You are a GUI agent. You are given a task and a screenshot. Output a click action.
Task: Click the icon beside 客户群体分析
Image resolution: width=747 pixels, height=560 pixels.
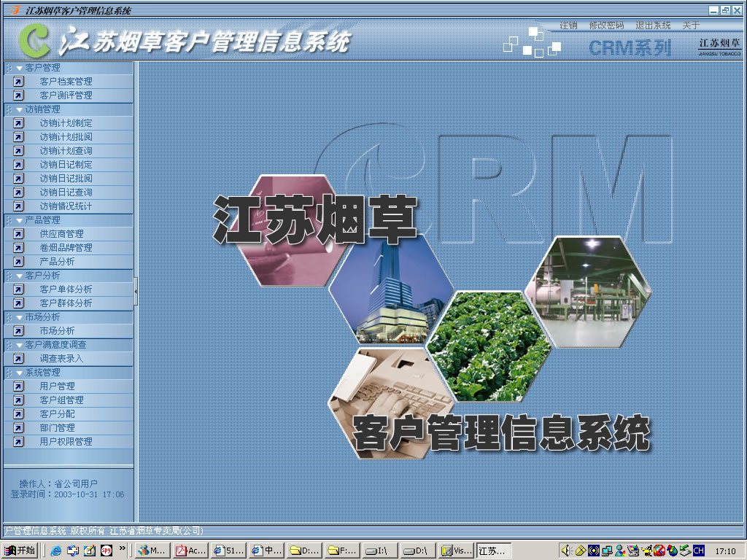coord(18,303)
